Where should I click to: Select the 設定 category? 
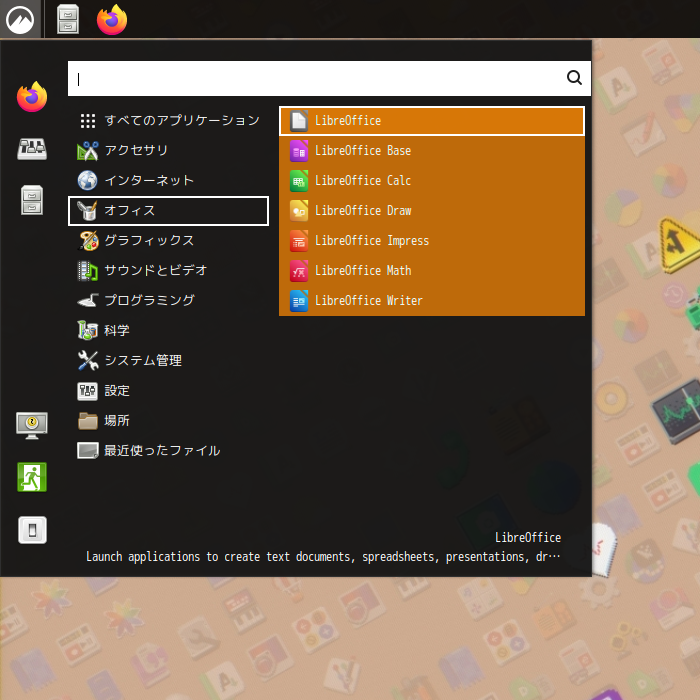(168, 391)
